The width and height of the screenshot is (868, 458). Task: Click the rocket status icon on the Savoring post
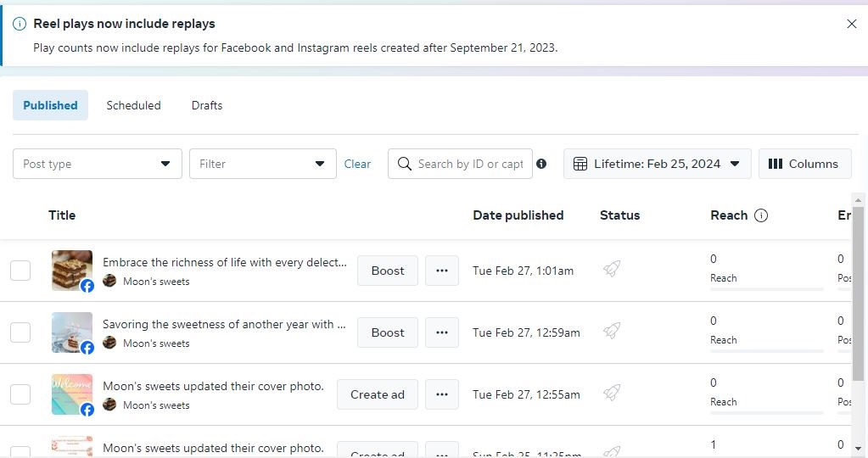pos(612,331)
